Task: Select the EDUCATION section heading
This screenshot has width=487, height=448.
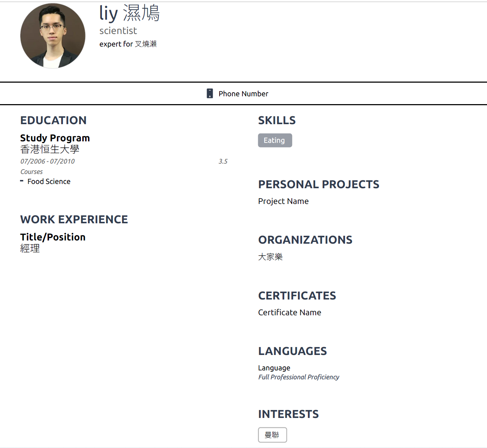Action: click(x=53, y=120)
